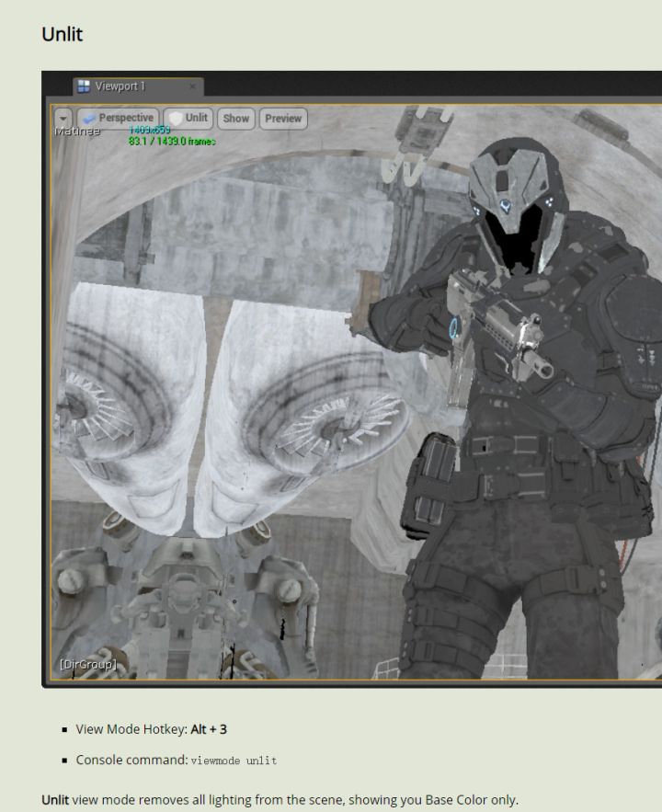Click the Perspective view type button
This screenshot has width=662, height=812.
(x=118, y=118)
